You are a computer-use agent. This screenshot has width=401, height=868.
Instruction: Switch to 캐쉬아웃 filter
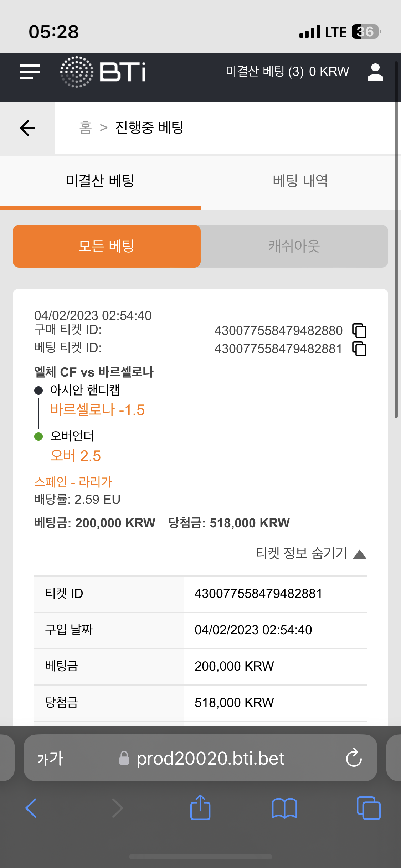pos(294,246)
